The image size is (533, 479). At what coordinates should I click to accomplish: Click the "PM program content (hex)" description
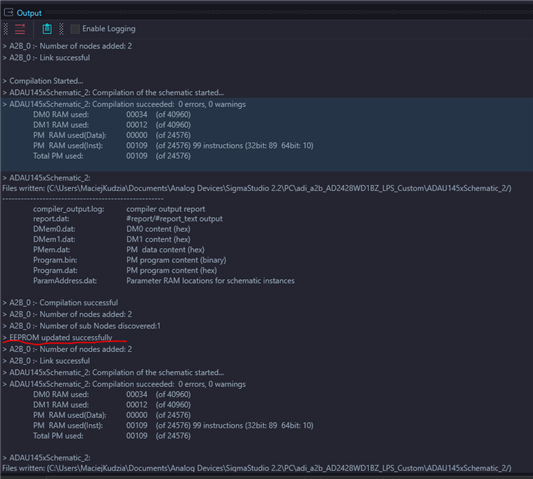[171, 271]
